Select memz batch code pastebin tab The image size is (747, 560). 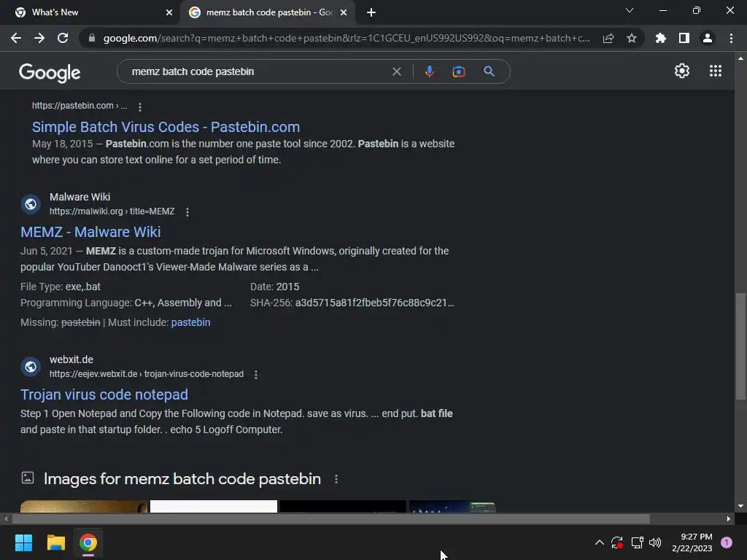(x=268, y=12)
